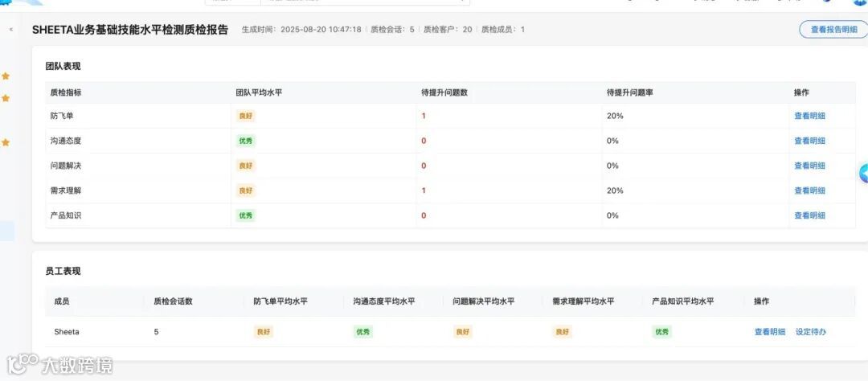
Task: Click the 防飞单平均水平 column header
Action: coord(280,301)
